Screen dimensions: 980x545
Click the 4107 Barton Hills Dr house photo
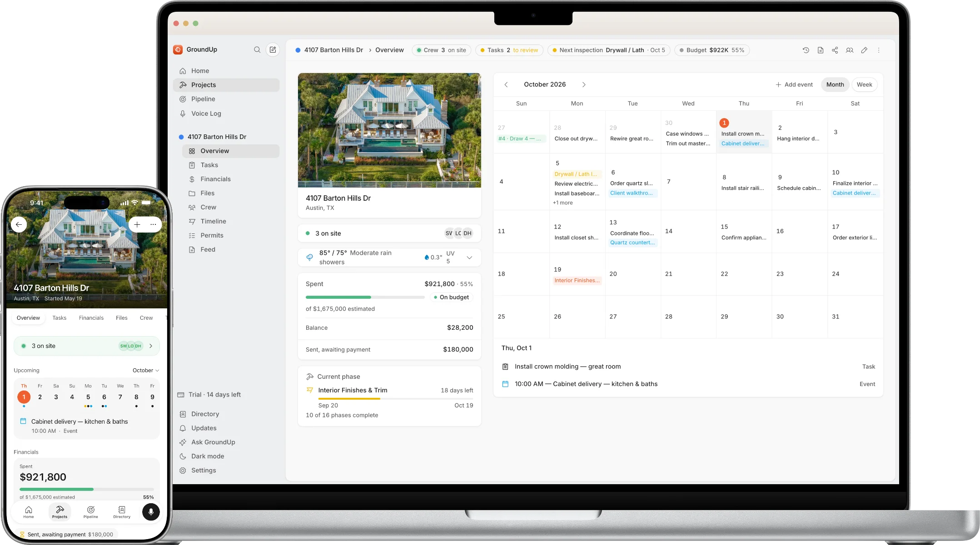[389, 130]
